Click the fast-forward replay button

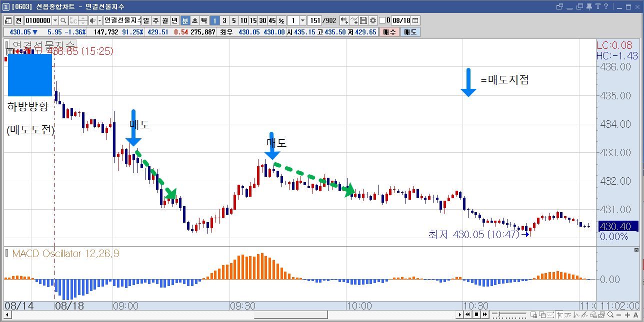click(484, 315)
